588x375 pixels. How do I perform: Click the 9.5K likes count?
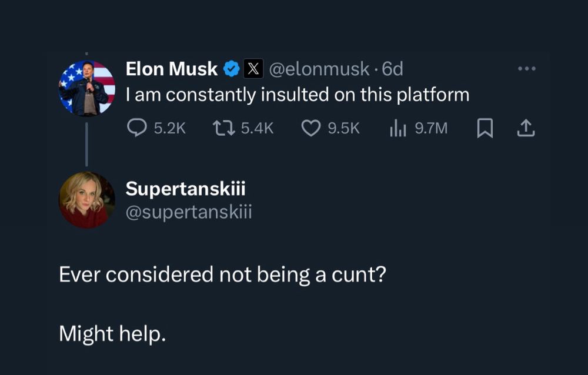click(343, 128)
